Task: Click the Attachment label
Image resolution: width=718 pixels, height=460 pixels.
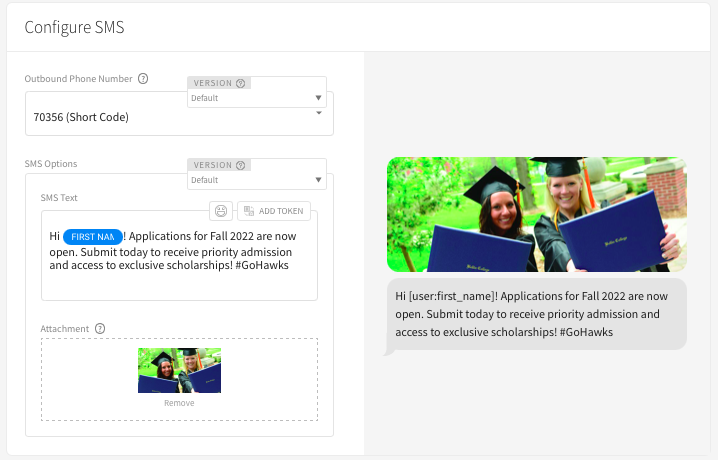Action: 65,329
